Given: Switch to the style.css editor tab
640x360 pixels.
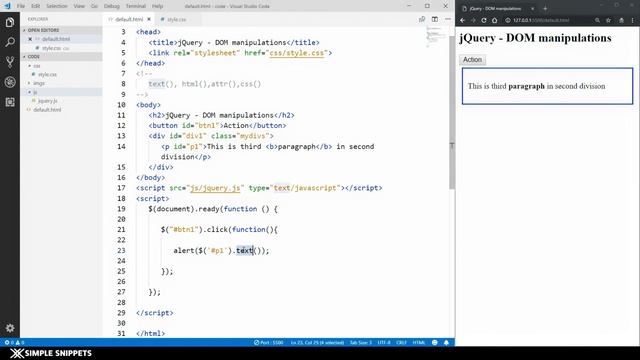Looking at the screenshot, I should [176, 19].
